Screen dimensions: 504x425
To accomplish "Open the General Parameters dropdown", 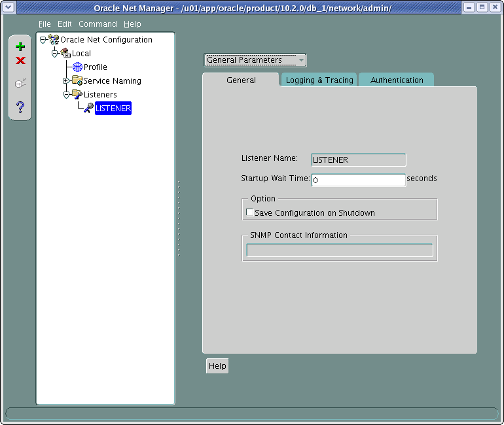I will (x=255, y=60).
